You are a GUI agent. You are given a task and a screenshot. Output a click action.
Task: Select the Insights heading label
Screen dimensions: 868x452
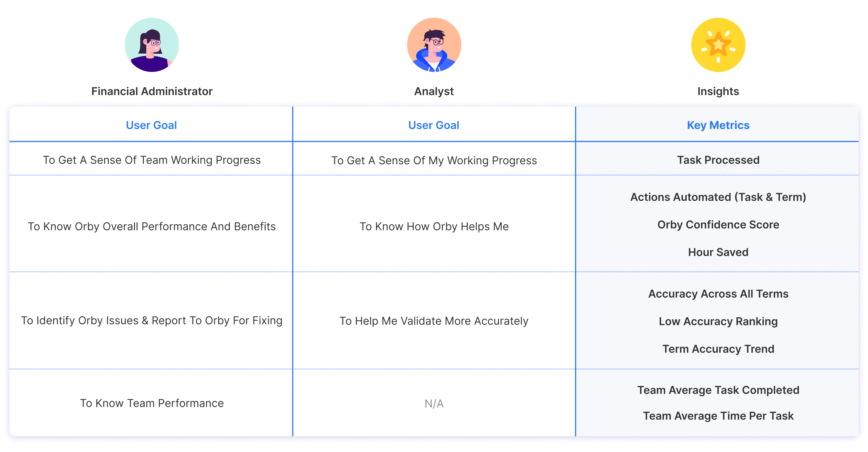[x=718, y=91]
